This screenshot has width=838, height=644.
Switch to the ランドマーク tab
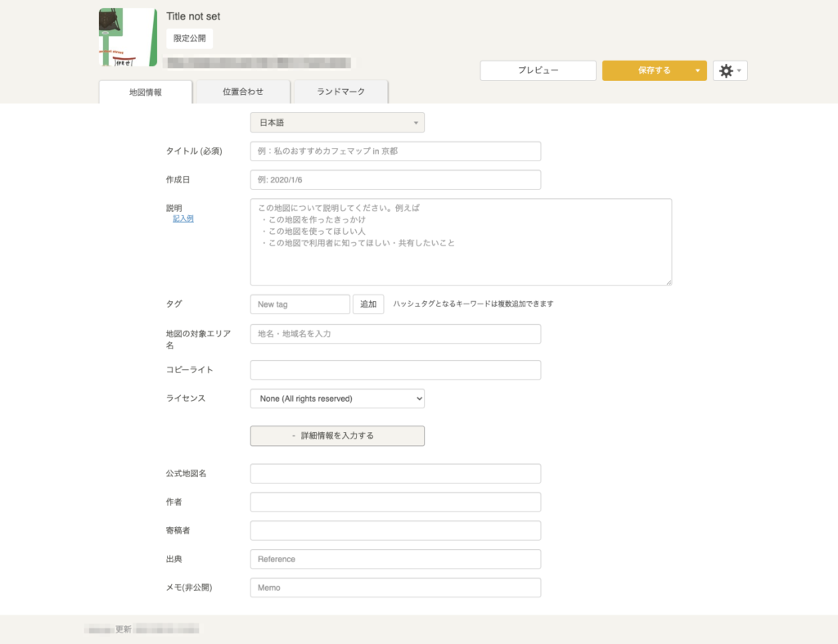[340, 92]
